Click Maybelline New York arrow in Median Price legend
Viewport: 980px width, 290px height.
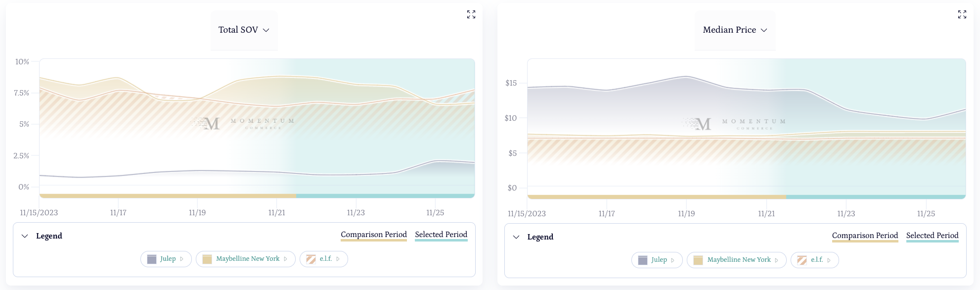point(777,260)
